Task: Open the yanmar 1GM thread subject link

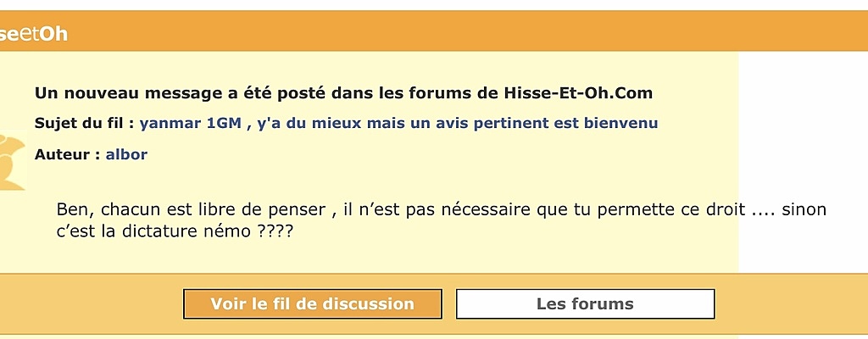Action: tap(398, 123)
